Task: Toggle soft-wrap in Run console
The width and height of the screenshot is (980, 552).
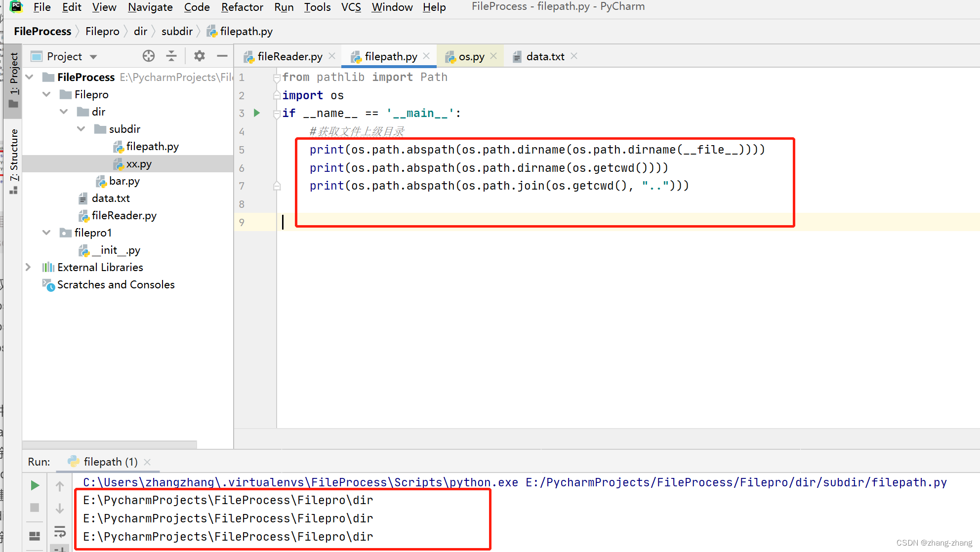Action: click(x=60, y=531)
